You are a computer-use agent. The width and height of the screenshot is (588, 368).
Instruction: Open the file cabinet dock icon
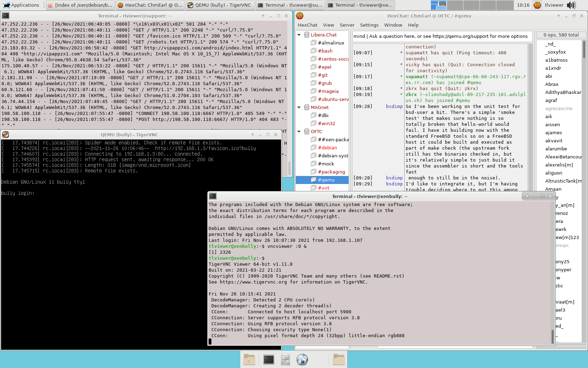(285, 359)
